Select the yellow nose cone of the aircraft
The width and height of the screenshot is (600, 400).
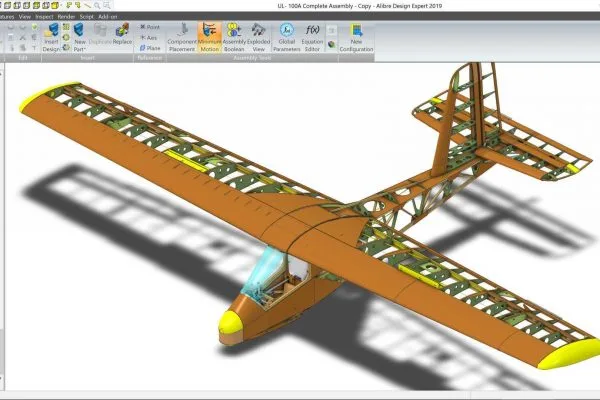(230, 323)
